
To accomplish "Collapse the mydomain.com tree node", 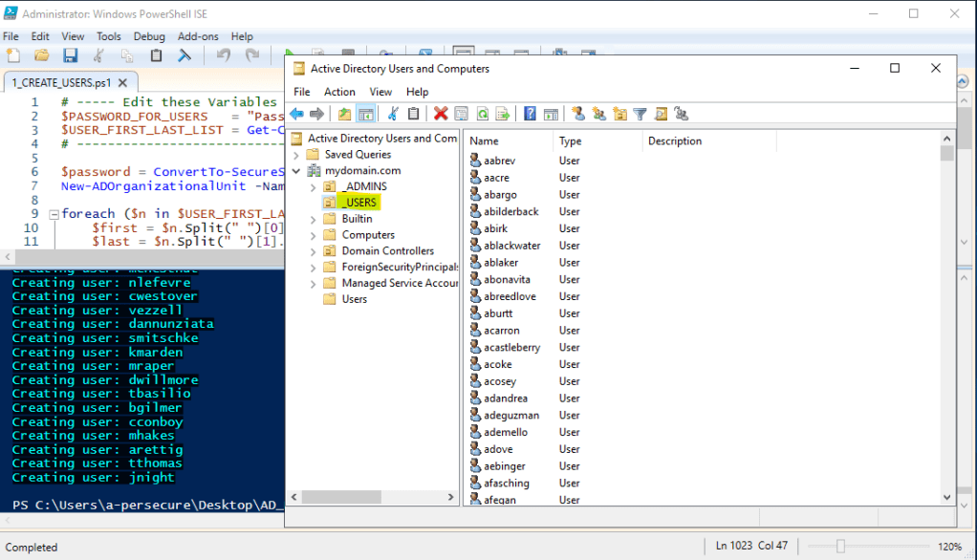I will click(297, 171).
